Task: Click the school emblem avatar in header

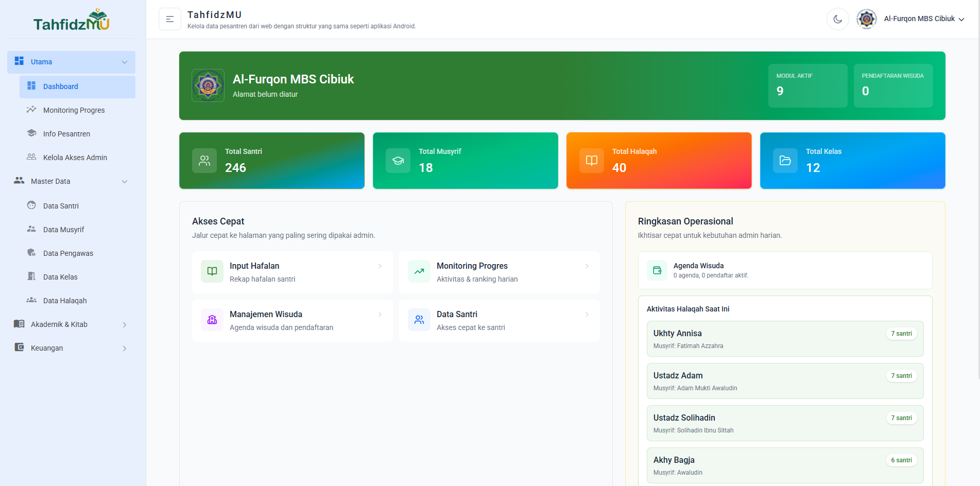Action: click(x=867, y=19)
